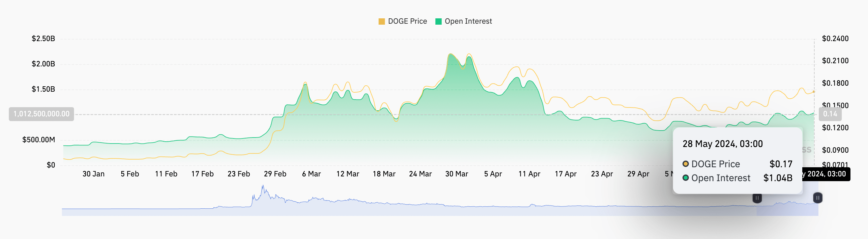Click the black crosshair date label on x-axis
868x239 pixels.
point(826,174)
